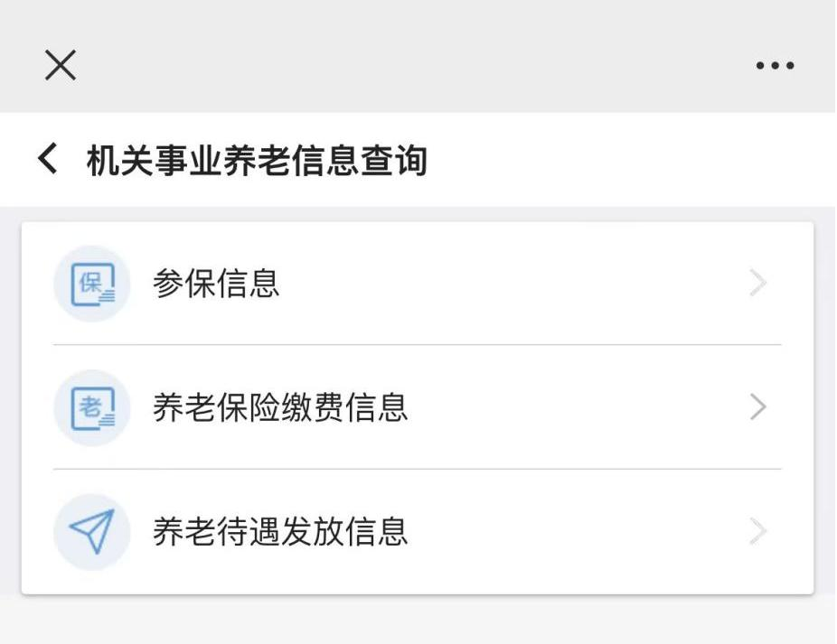
Task: Click the divider line above the 养老待遇发放信息 row
Action: 416,469
